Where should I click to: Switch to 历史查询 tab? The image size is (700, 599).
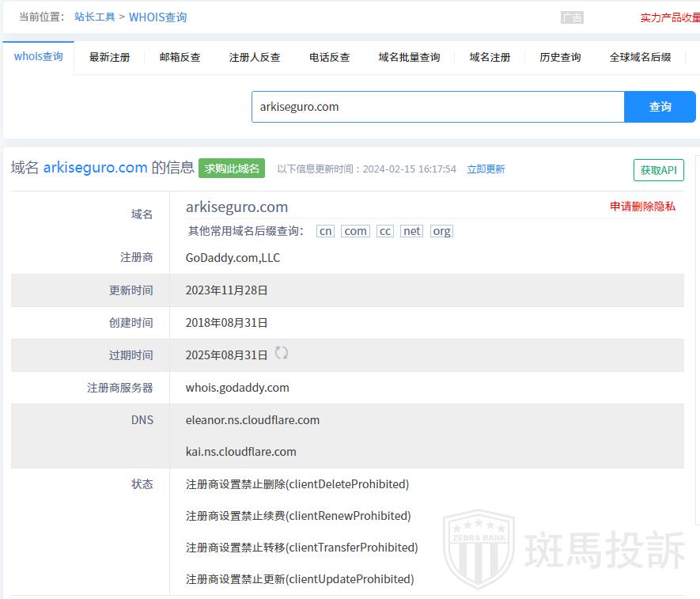pos(560,57)
